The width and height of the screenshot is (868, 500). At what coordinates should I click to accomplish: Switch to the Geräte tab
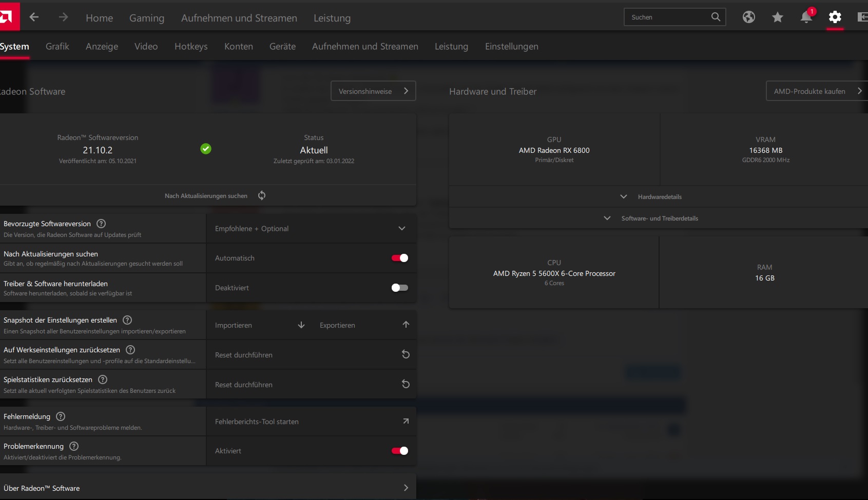point(282,47)
